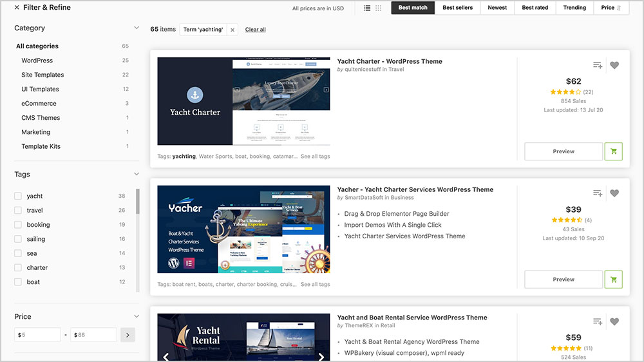The image size is (644, 362).
Task: Collapse the Tags section
Action: tap(136, 174)
